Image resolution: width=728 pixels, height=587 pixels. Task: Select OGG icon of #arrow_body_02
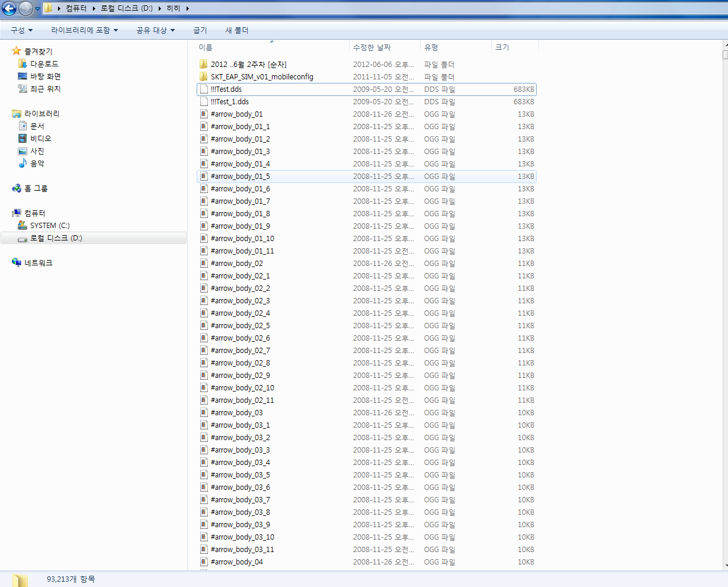(204, 263)
